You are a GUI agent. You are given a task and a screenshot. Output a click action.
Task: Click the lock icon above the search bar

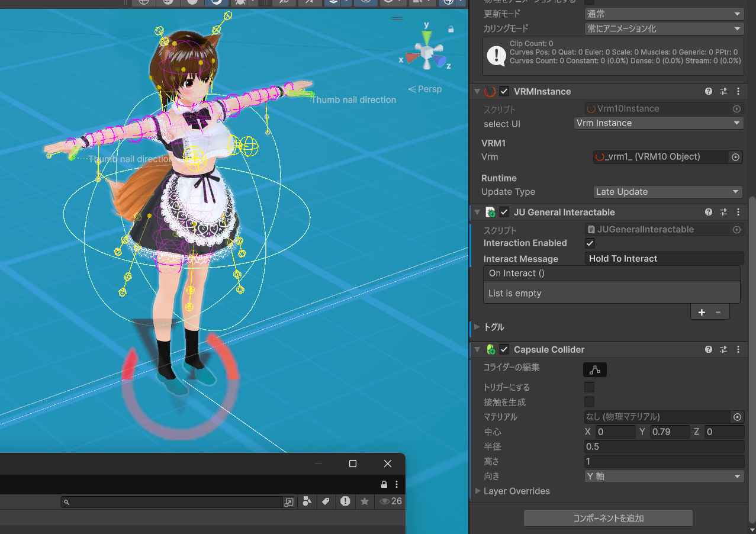point(384,484)
